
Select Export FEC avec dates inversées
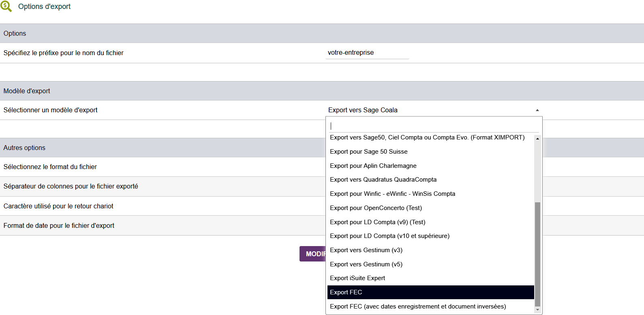(x=430, y=306)
